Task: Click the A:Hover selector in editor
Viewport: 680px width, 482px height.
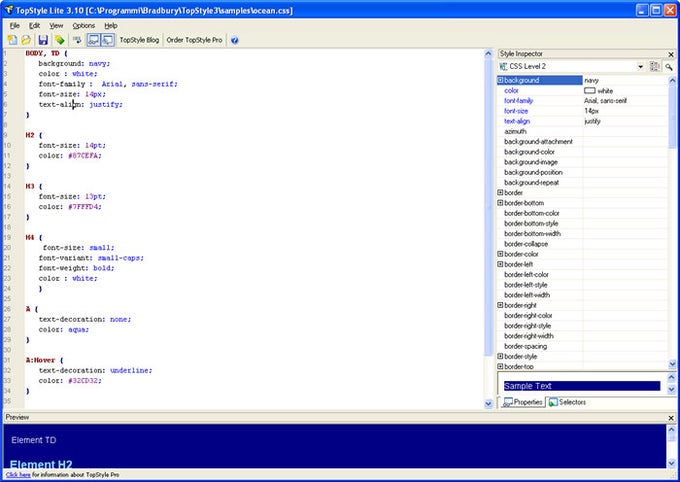Action: [x=40, y=361]
